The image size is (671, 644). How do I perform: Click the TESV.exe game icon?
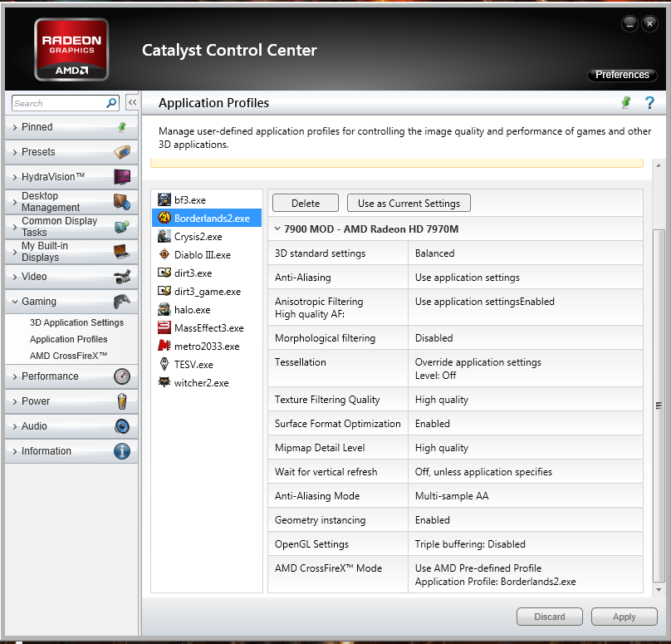tap(164, 364)
